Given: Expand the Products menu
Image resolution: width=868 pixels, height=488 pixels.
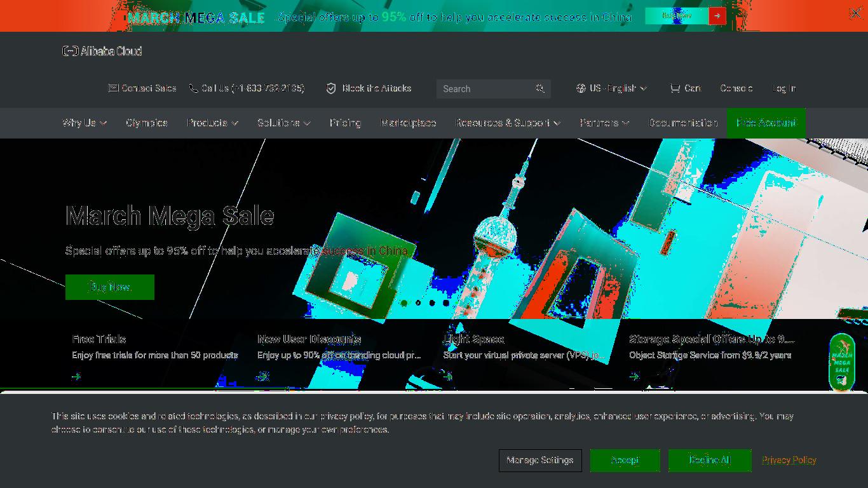Looking at the screenshot, I should (x=212, y=123).
